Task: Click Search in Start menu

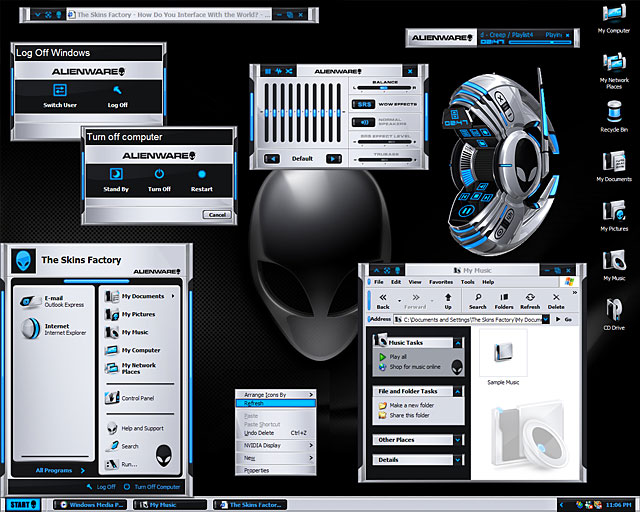Action: click(x=122, y=446)
